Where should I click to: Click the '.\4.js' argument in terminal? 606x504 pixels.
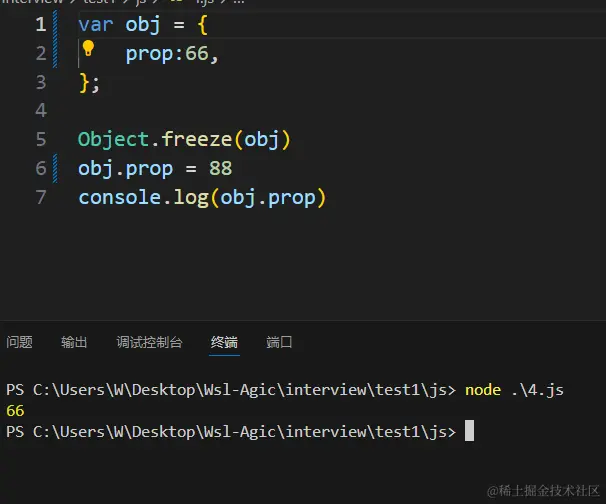click(x=538, y=390)
